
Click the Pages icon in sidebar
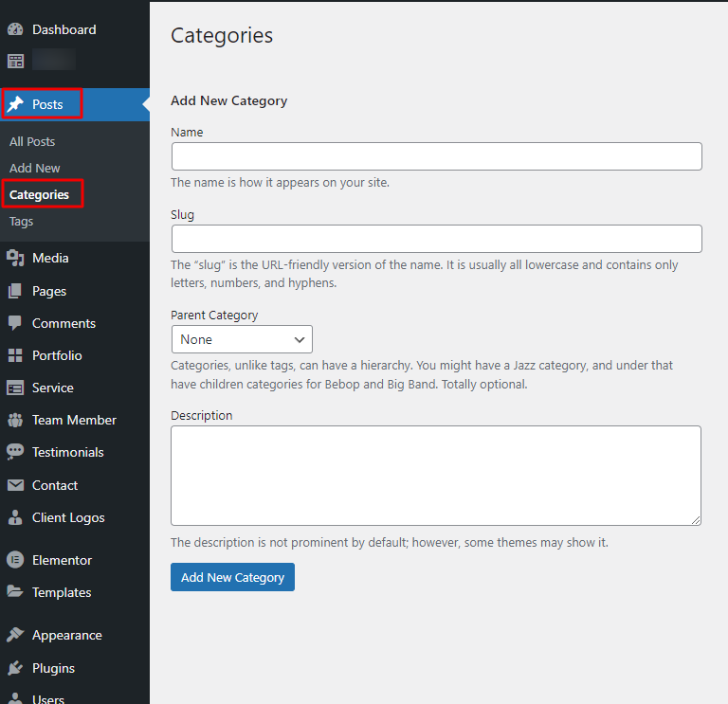click(15, 291)
